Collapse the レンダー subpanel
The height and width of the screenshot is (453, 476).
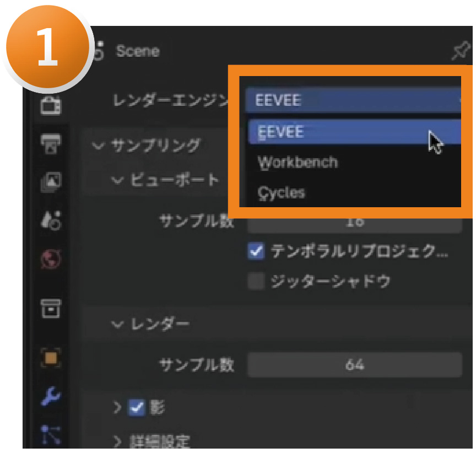coord(117,324)
